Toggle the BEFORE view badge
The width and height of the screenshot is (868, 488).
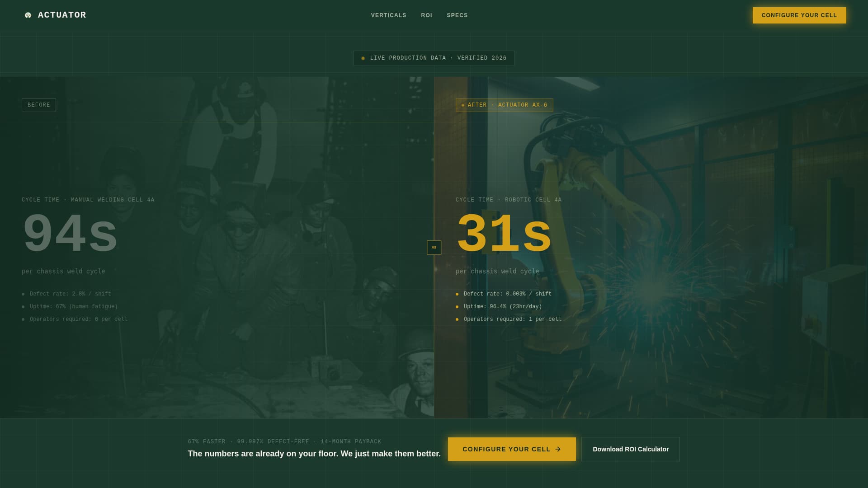(38, 105)
